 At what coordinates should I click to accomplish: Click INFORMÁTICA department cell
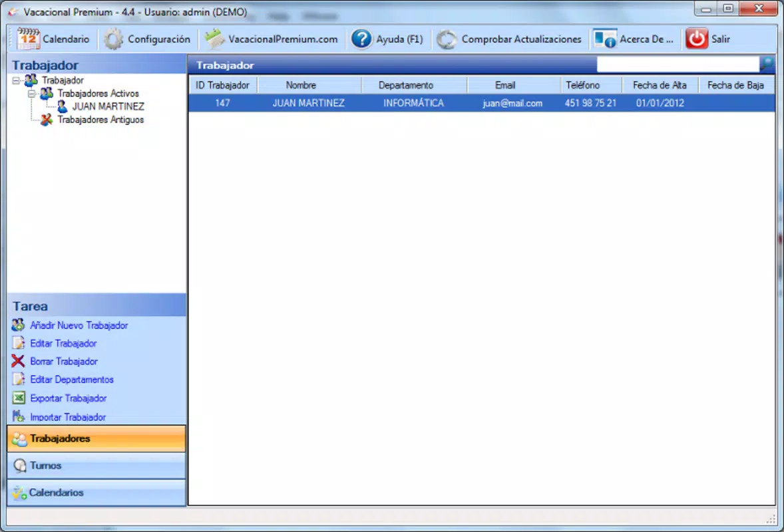tap(413, 103)
